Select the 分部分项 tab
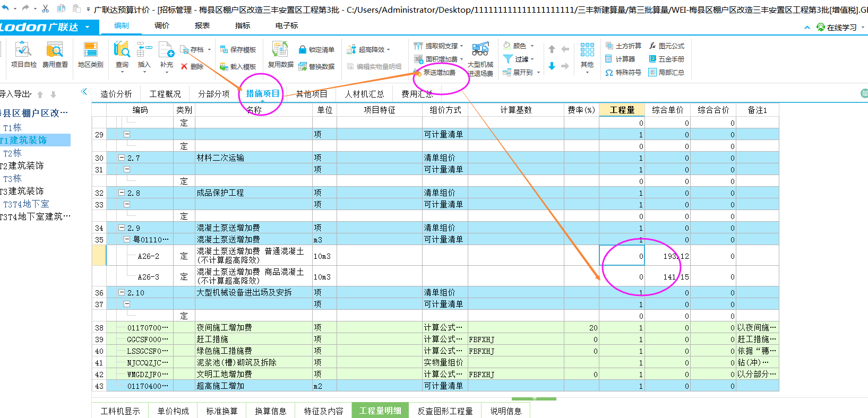Image resolution: width=868 pixels, height=418 pixels. point(214,94)
